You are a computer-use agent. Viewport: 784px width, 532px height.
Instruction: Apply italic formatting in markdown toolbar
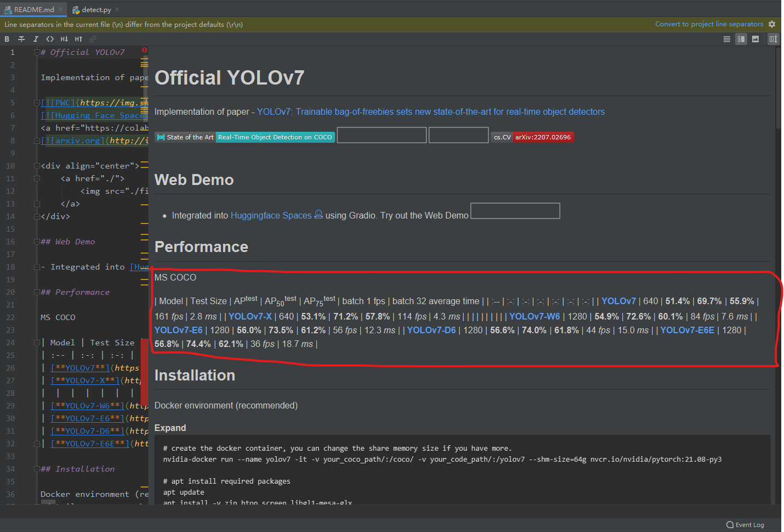tap(36, 39)
